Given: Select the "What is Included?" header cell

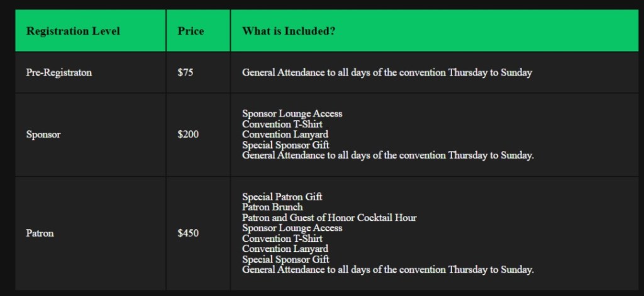Looking at the screenshot, I should coord(288,31).
